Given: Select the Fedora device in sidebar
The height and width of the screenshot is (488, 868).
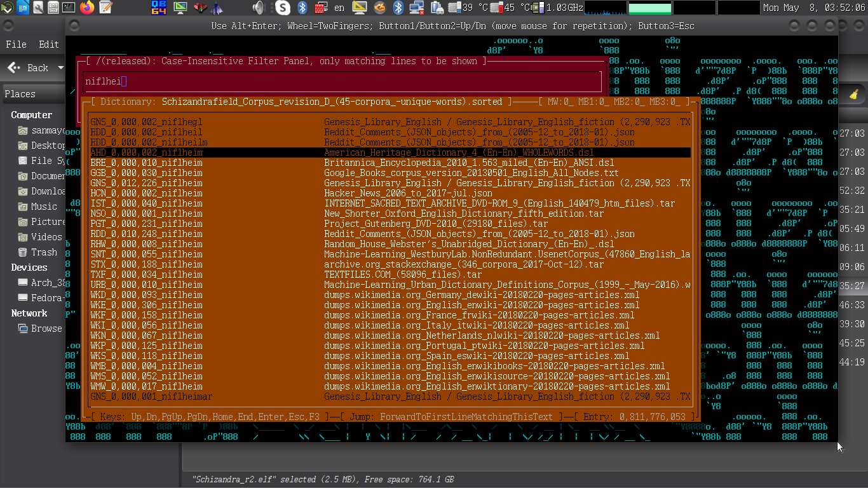Looking at the screenshot, I should 41,298.
